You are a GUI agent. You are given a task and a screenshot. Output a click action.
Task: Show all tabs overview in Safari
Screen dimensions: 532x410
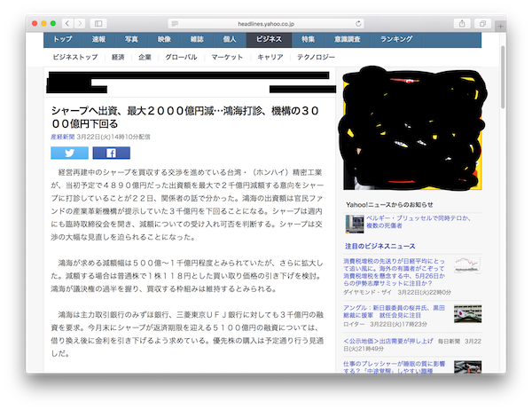click(x=482, y=23)
